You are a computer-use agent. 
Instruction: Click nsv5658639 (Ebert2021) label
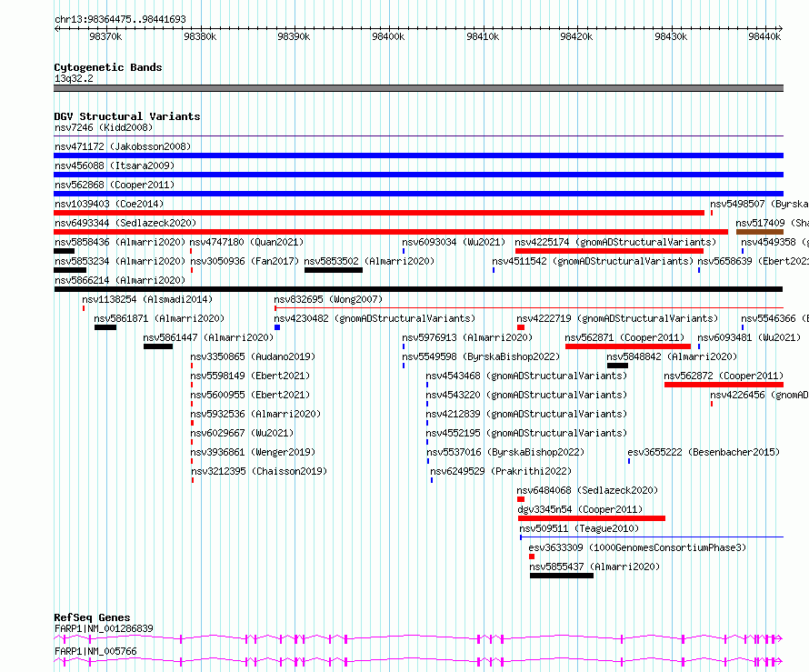(x=753, y=261)
